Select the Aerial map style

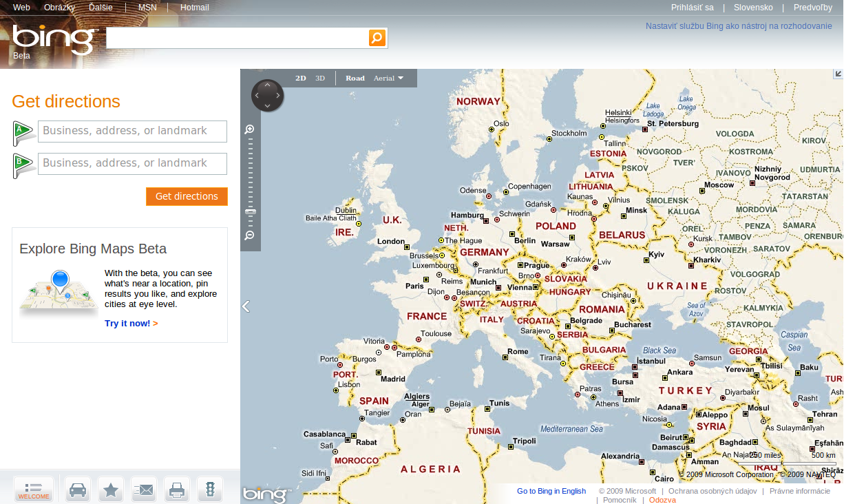pyautogui.click(x=384, y=78)
